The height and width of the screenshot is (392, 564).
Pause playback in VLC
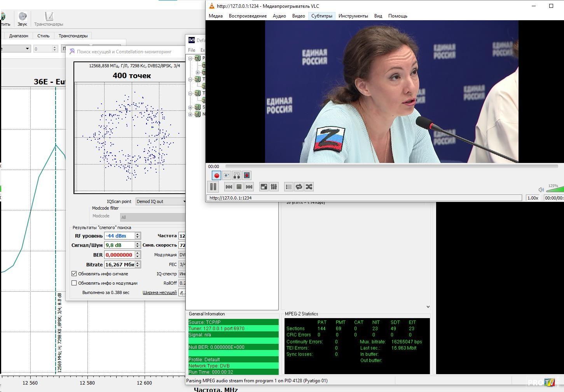click(213, 187)
